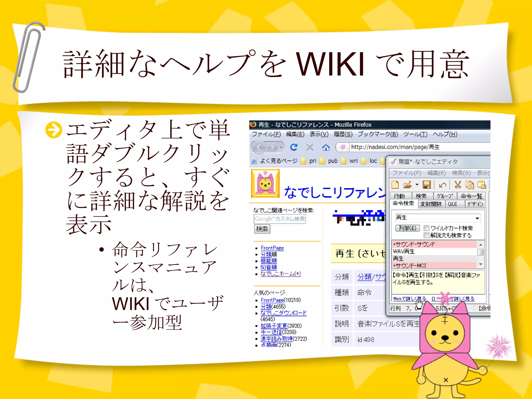Open the Firefox 表示(V) menu
The width and height of the screenshot is (532, 399).
coord(319,134)
